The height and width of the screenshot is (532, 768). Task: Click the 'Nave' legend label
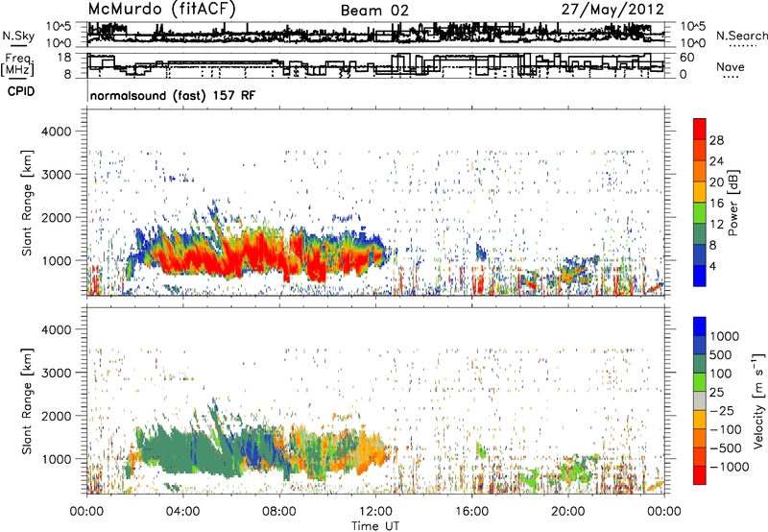pos(730,66)
